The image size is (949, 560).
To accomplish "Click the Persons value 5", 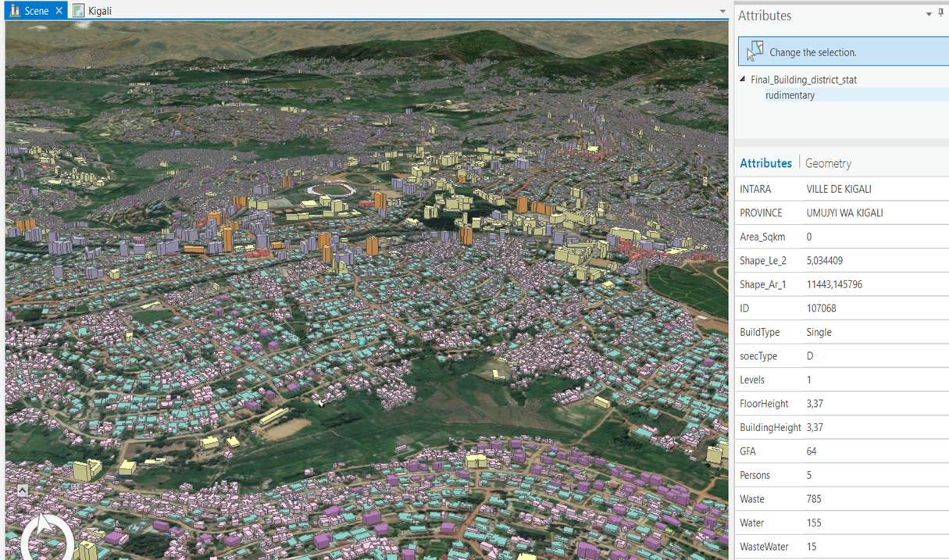I will [x=809, y=475].
